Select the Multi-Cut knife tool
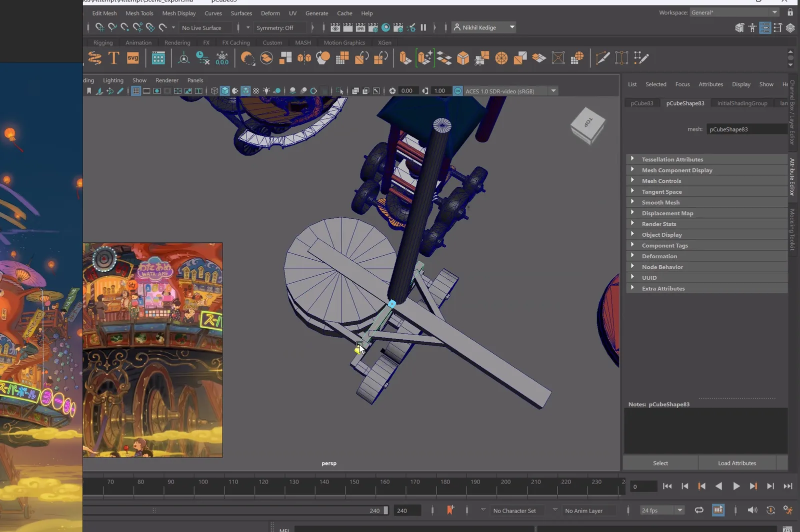The image size is (800, 532). (x=602, y=58)
